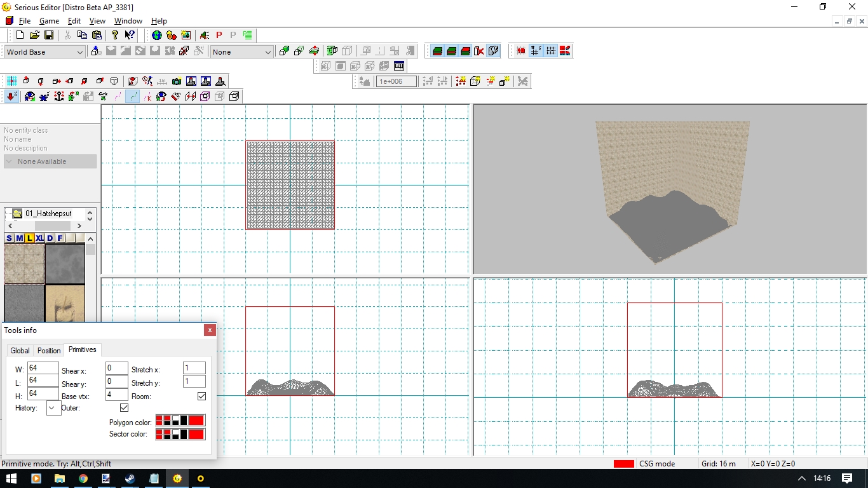Click the large red Polygon color swatch
868x488 pixels.
196,421
